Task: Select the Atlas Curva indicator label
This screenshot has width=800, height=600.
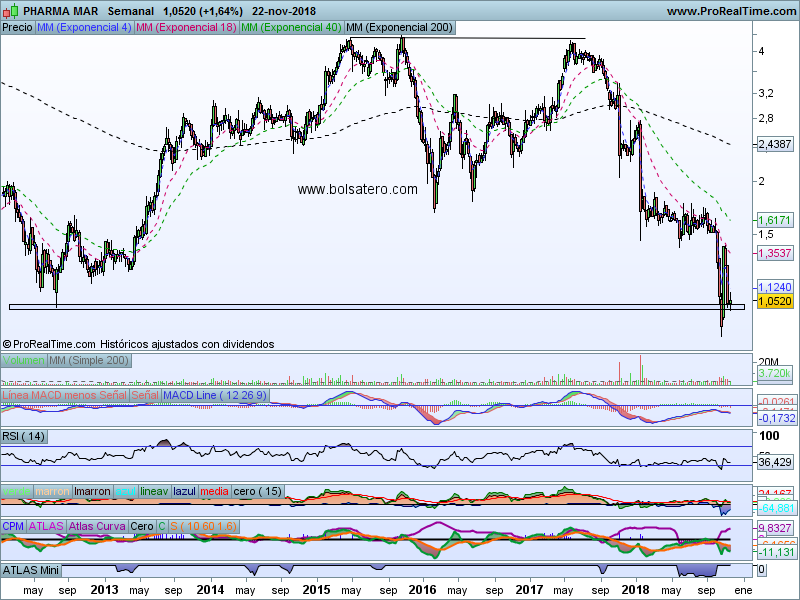Action: (x=97, y=526)
